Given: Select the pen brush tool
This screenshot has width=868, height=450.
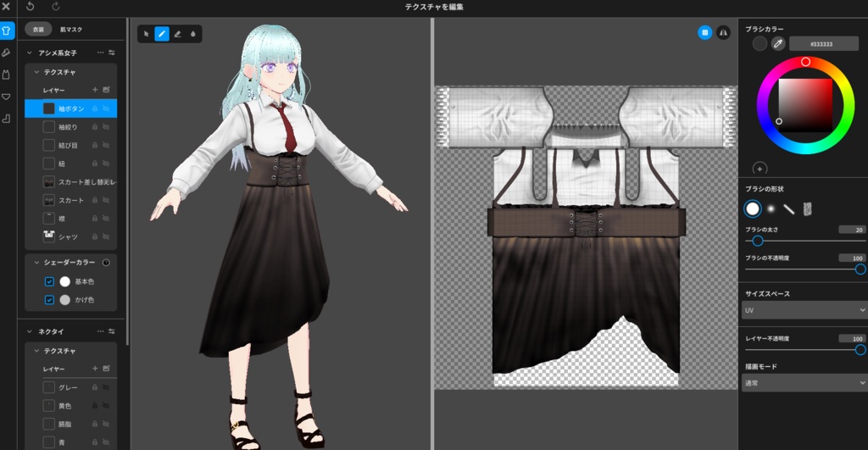Looking at the screenshot, I should click(162, 34).
